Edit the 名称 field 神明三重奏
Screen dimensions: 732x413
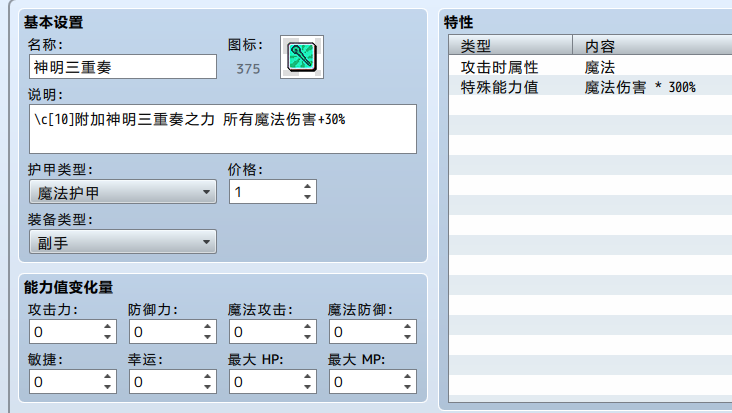pyautogui.click(x=123, y=67)
